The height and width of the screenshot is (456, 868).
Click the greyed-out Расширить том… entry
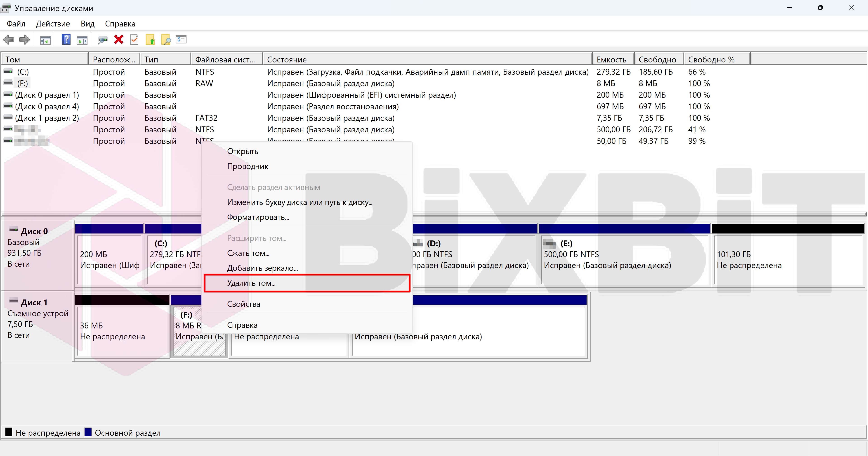[307, 238]
